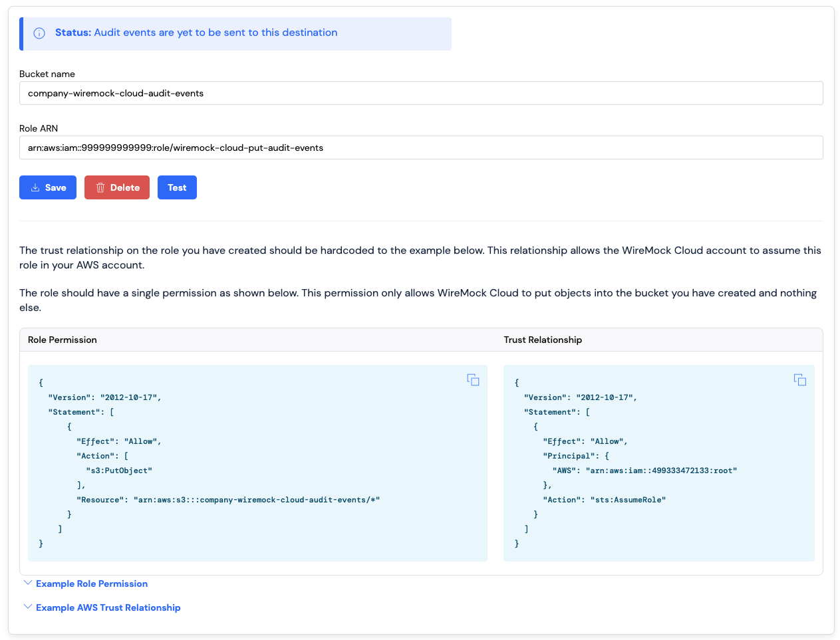Click the "Role Permission" column header
Image resolution: width=840 pixels, height=640 pixels.
point(63,340)
